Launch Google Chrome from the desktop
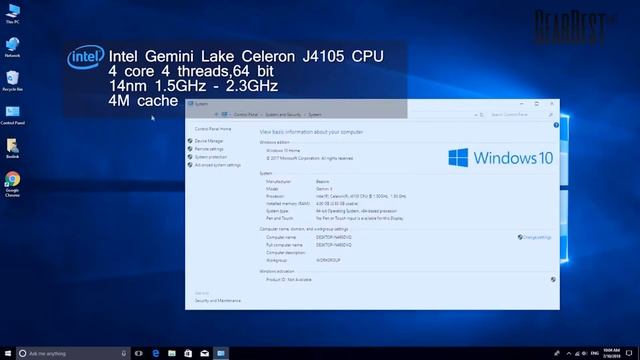640x360 pixels. 12,184
